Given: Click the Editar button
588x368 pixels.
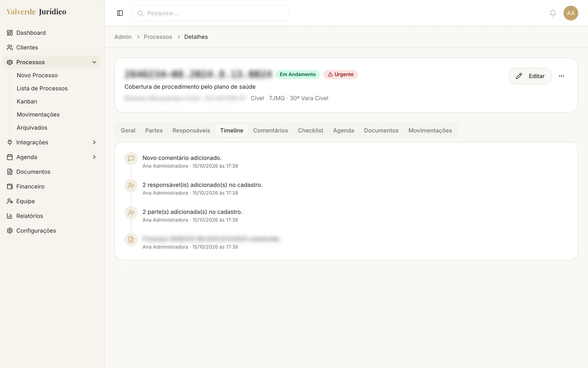Looking at the screenshot, I should pos(530,76).
